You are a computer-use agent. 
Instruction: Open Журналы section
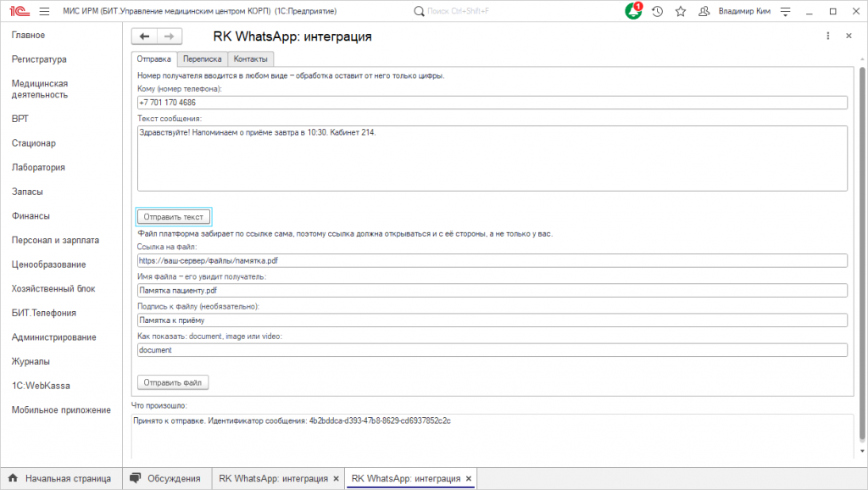click(x=31, y=361)
